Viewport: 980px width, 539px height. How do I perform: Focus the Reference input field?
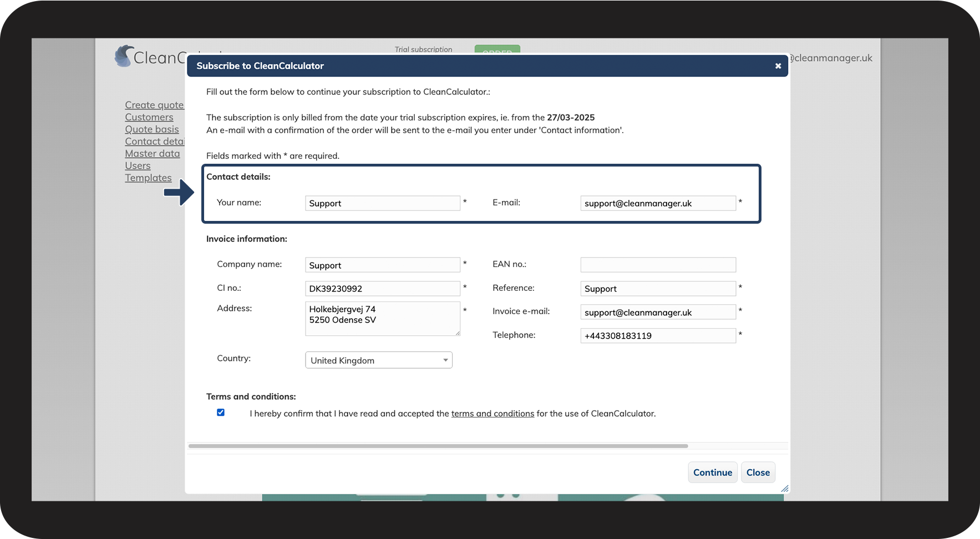coord(658,289)
